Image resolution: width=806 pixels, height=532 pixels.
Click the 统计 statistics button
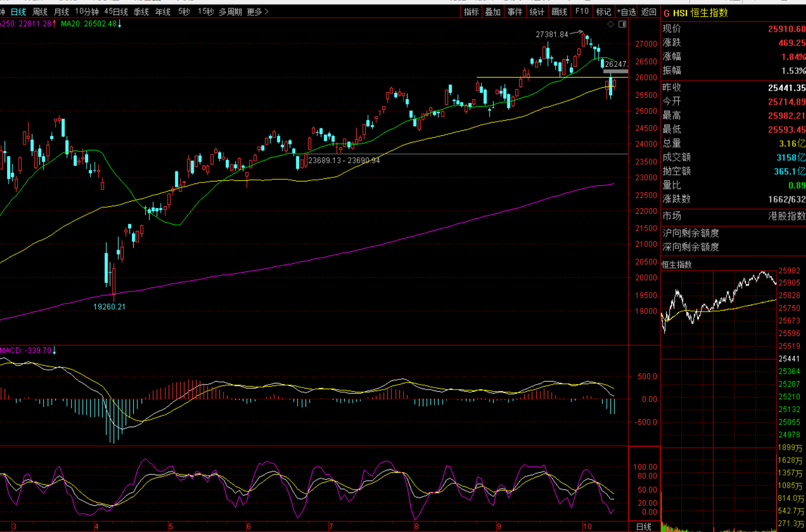[x=537, y=12]
